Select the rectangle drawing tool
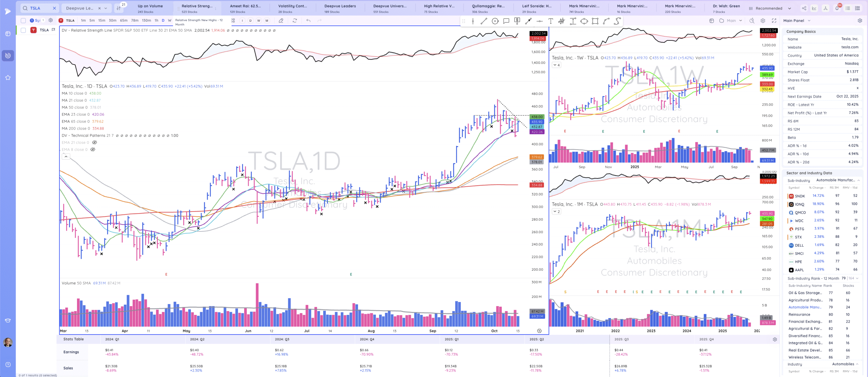This screenshot has width=868, height=377. (x=595, y=21)
